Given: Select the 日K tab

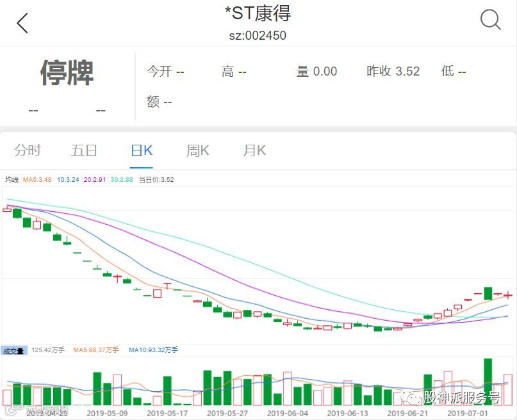Looking at the screenshot, I should click(x=142, y=150).
